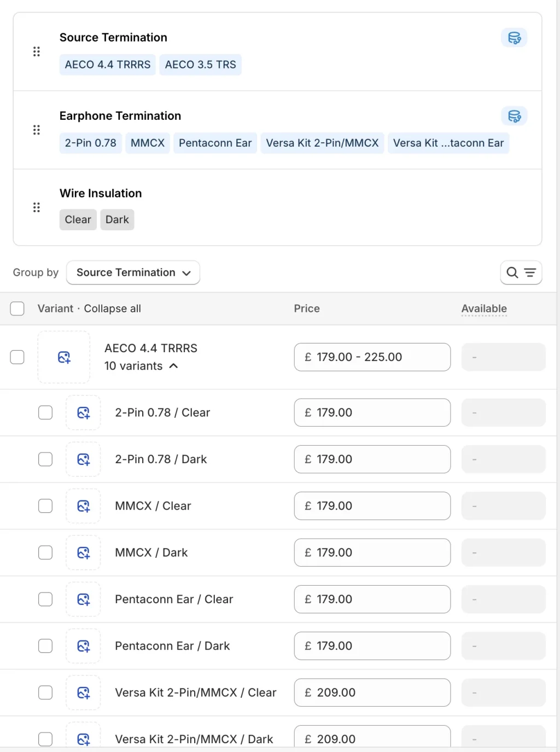
Task: Grab the Source Termination drag handle
Action: [x=37, y=51]
